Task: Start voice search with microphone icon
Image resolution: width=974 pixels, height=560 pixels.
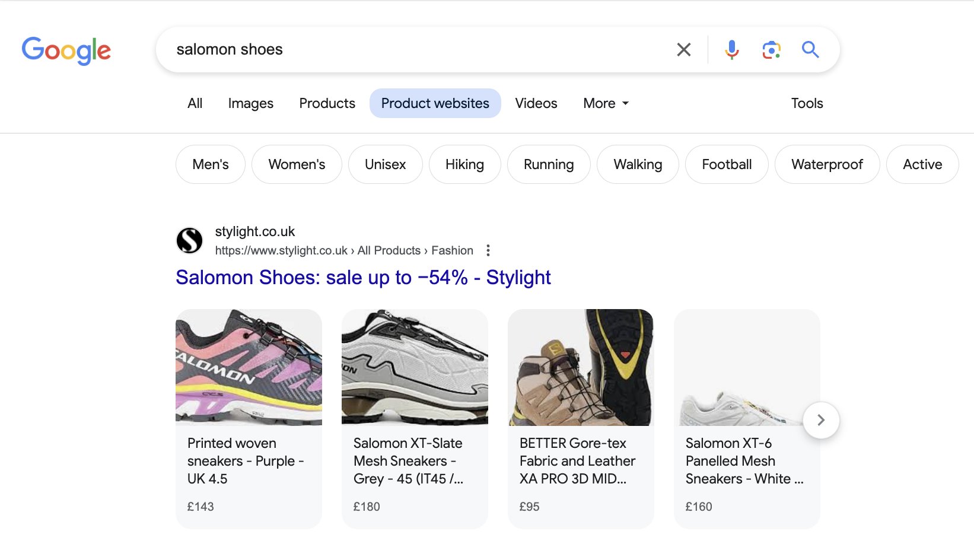Action: (732, 50)
